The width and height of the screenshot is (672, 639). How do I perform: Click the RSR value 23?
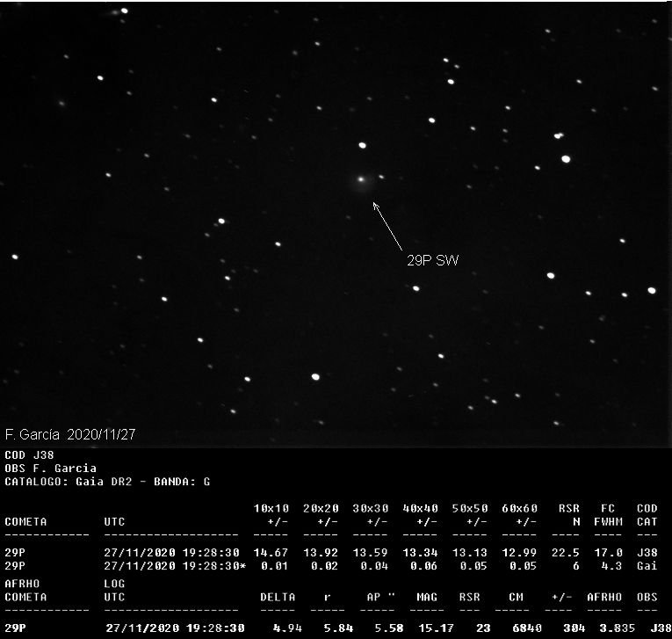pos(483,628)
